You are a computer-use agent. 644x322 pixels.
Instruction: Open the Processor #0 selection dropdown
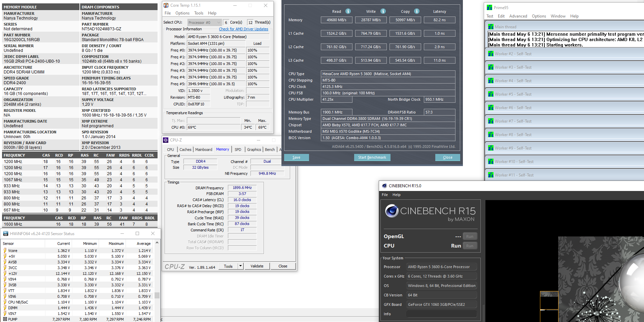[x=218, y=23]
